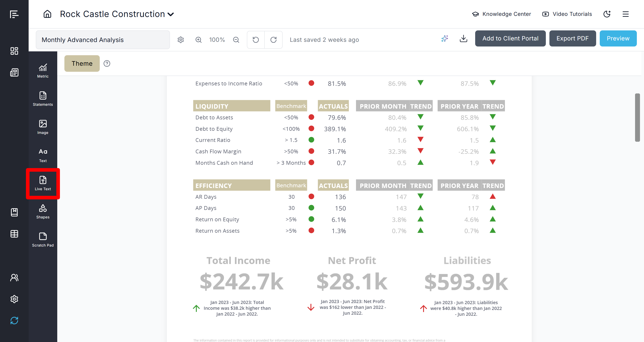Click the download icon
The image size is (644, 342).
[x=463, y=38]
